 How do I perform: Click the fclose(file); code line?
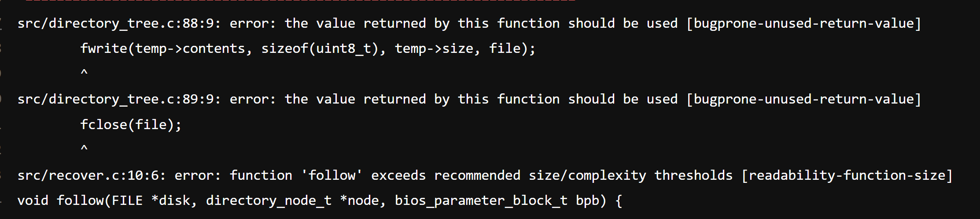pos(131,125)
